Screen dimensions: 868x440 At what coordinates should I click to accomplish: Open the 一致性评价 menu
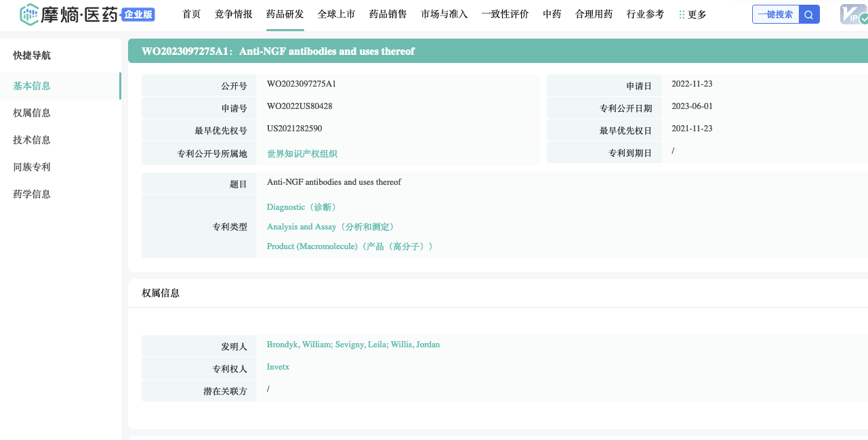coord(505,14)
